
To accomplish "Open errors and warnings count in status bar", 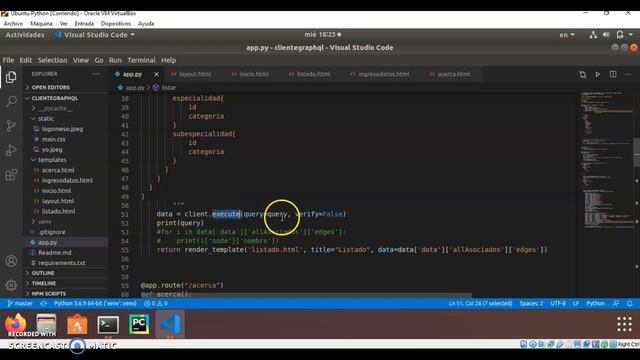I will pos(156,303).
